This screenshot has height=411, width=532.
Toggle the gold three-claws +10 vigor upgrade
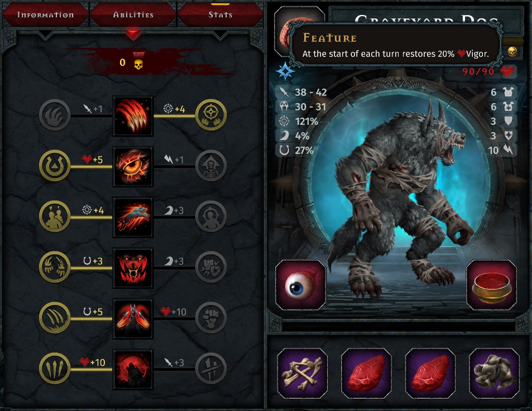point(55,368)
